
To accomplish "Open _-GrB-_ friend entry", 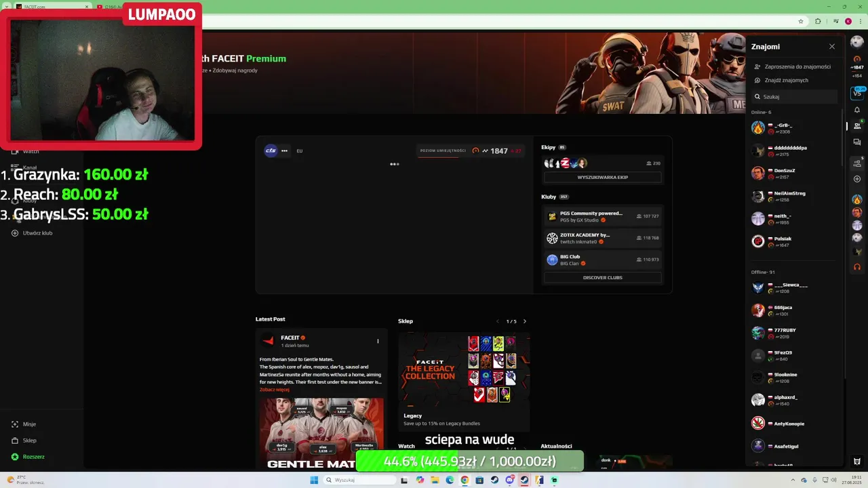I will [795, 127].
